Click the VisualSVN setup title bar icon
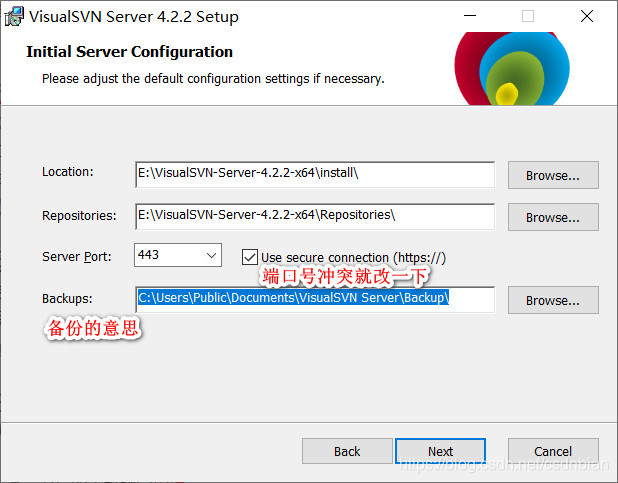 (14, 17)
